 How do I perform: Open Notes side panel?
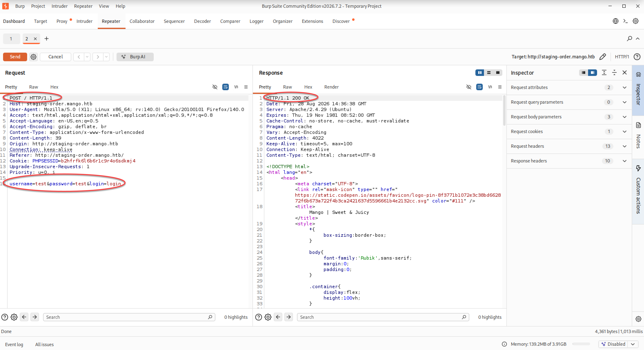(638, 137)
